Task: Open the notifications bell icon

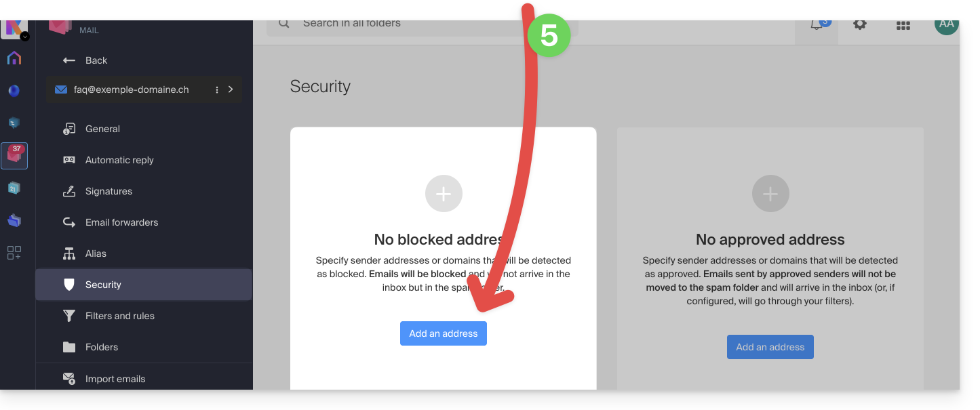Action: coord(817,25)
